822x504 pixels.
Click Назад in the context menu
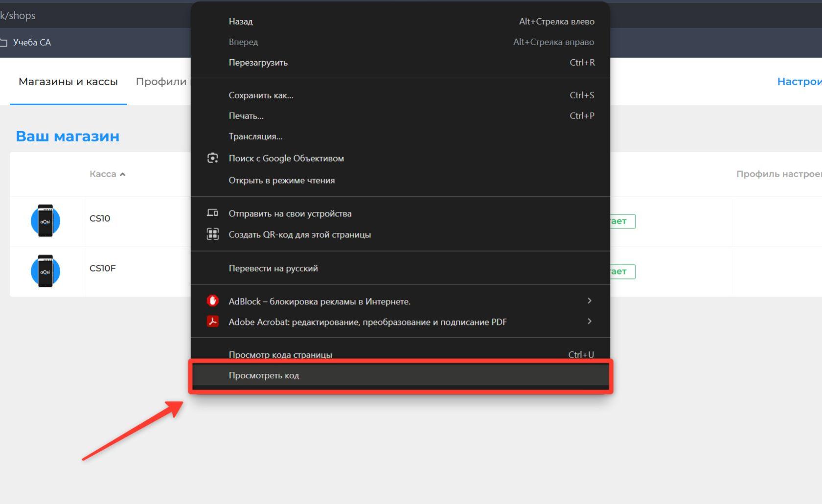click(240, 22)
